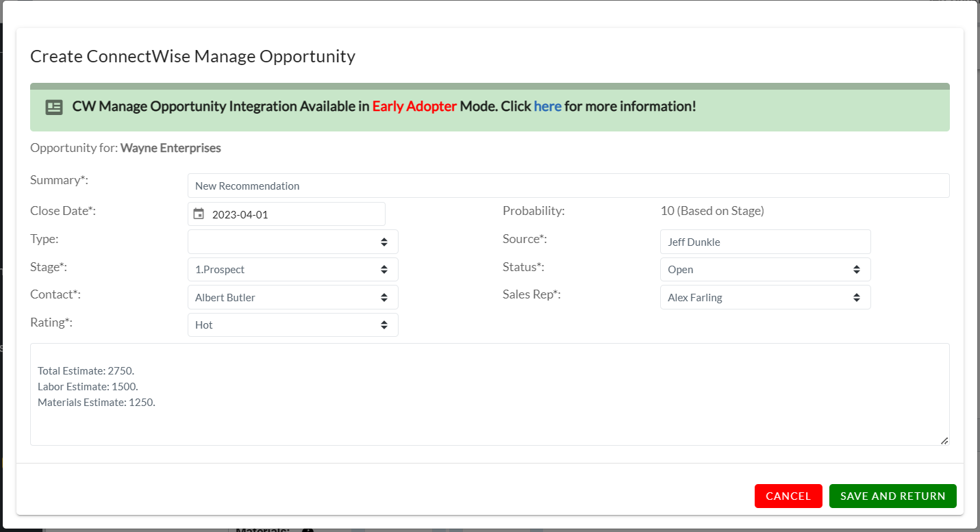Click the 'Total Estimate: 2750.' line

coord(86,370)
